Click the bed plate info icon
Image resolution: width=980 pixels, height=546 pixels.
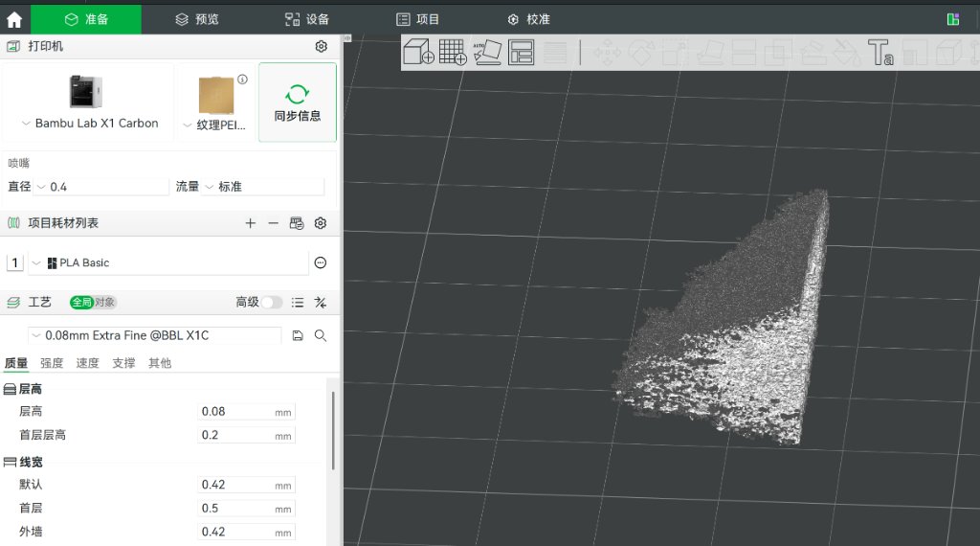point(242,80)
